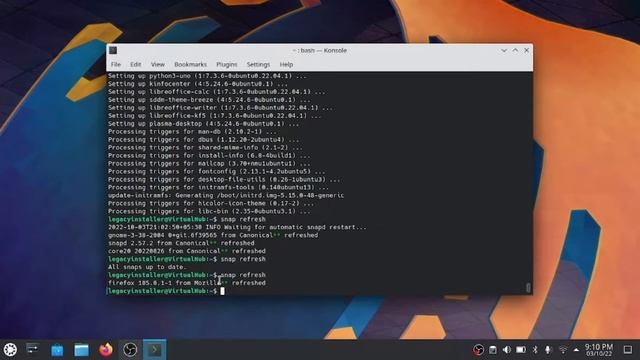Image resolution: width=640 pixels, height=360 pixels.
Task: Click 'gnome-3-38-2004' refreshed line
Action: [x=213, y=235]
